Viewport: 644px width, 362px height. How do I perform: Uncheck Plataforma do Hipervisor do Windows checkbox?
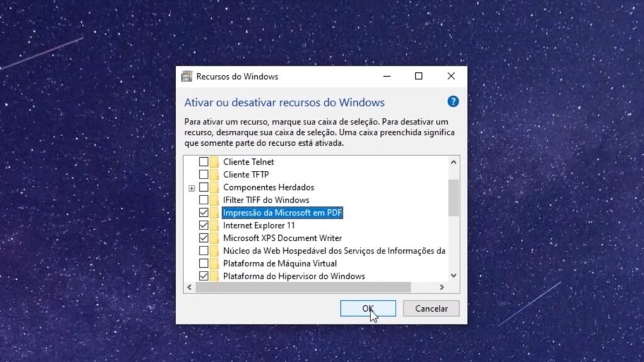tap(203, 276)
